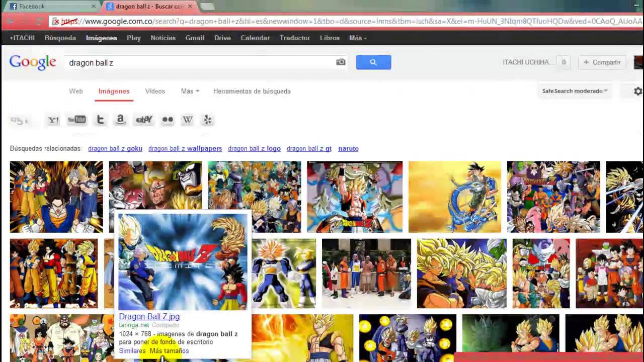Open a new browser tab
This screenshot has width=644, height=362.
[207, 7]
